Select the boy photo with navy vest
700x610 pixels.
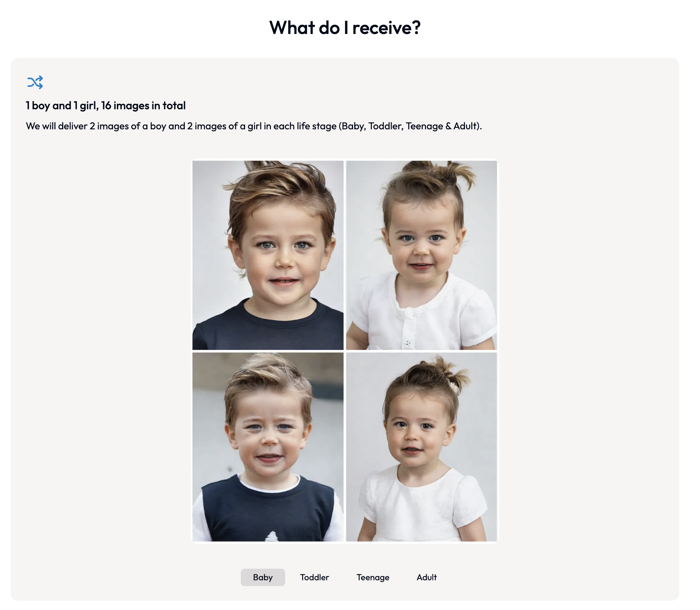(268, 447)
